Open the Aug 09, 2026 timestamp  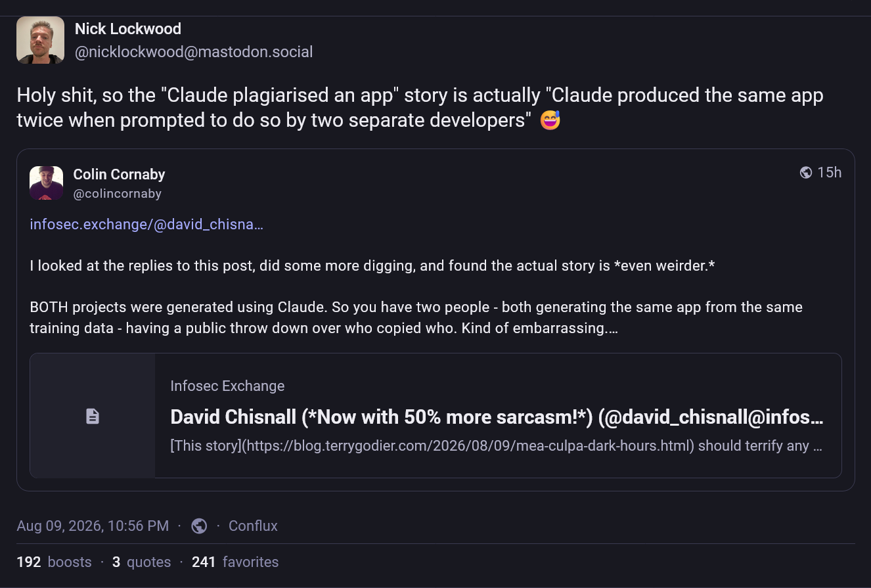(93, 526)
